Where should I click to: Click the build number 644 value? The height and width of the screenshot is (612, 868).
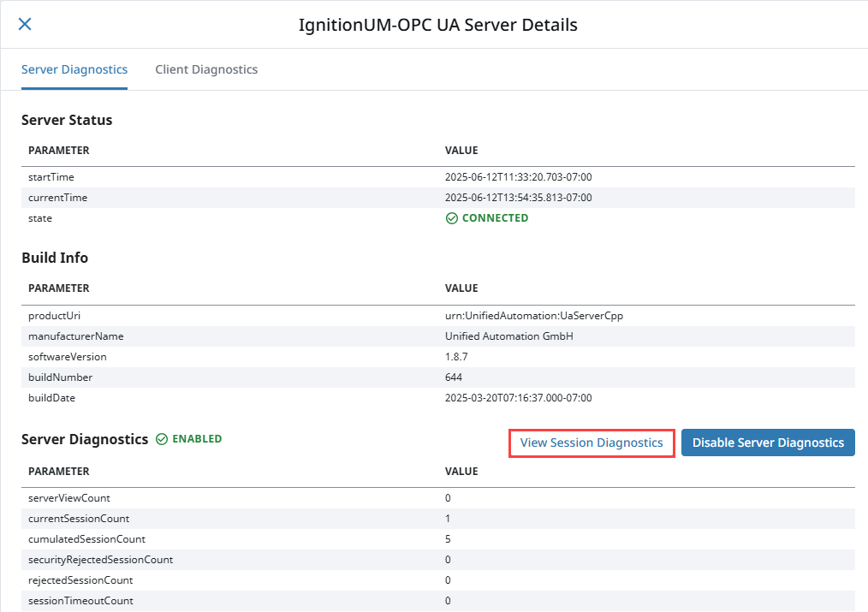(454, 377)
